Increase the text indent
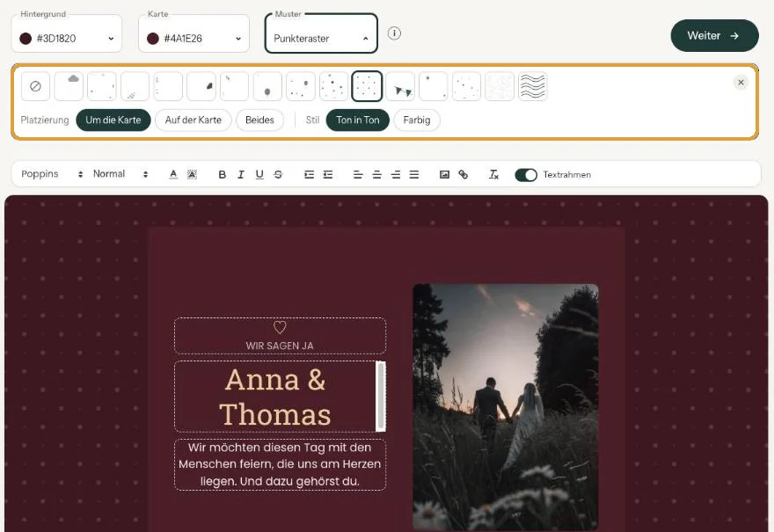This screenshot has height=532, width=774. pyautogui.click(x=309, y=174)
